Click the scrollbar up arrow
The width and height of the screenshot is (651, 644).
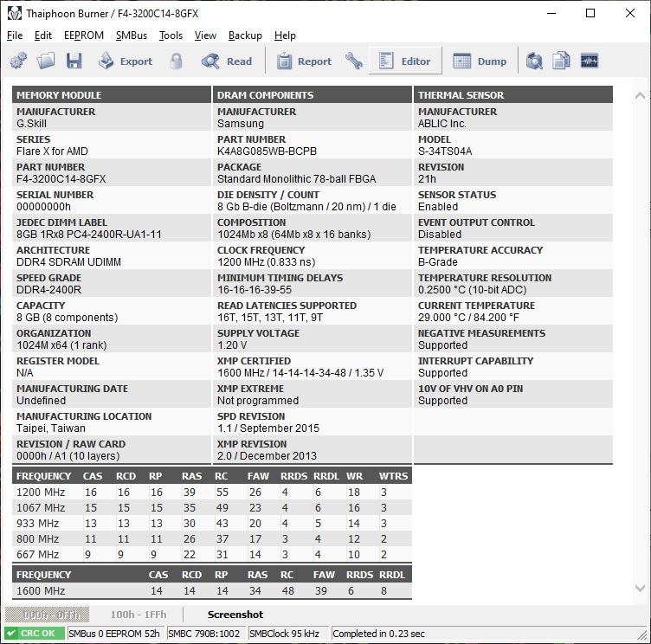pyautogui.click(x=640, y=96)
